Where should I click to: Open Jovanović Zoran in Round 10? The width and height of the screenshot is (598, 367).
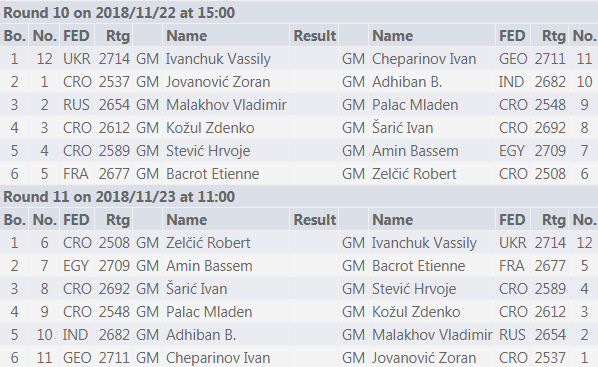tap(218, 82)
